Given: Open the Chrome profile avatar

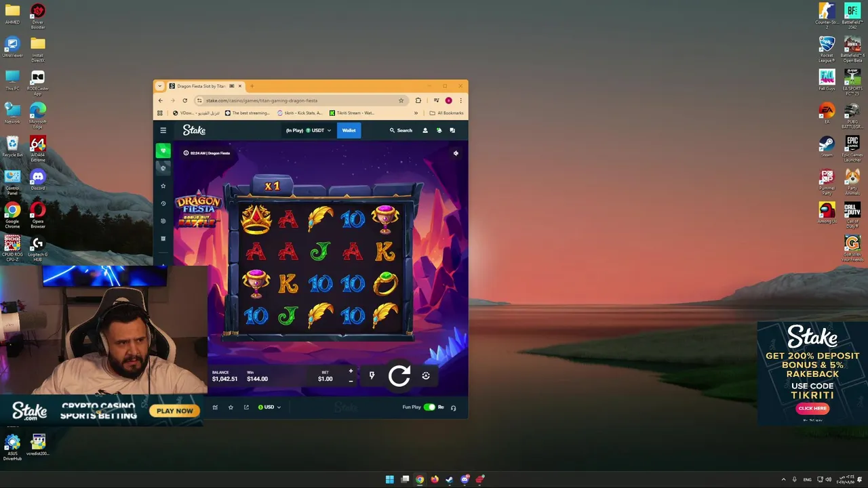Looking at the screenshot, I should click(448, 100).
